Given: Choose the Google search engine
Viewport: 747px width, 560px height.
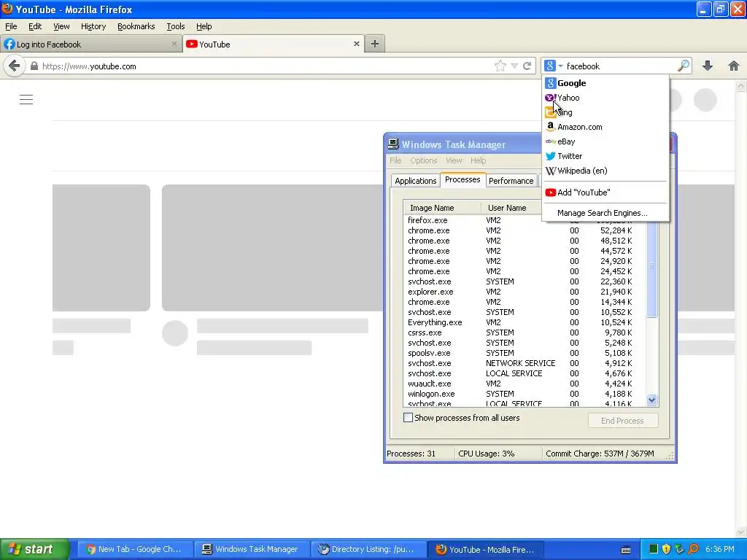Looking at the screenshot, I should [x=605, y=83].
